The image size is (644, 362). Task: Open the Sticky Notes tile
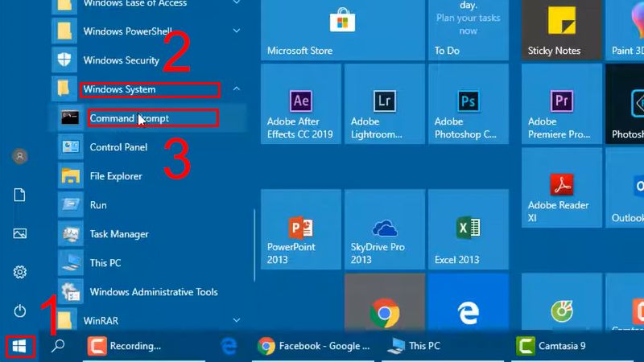(562, 30)
